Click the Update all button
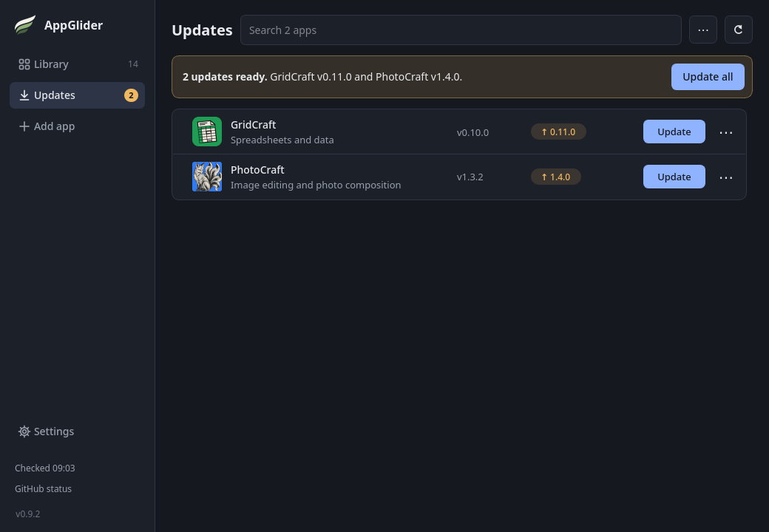 click(708, 77)
